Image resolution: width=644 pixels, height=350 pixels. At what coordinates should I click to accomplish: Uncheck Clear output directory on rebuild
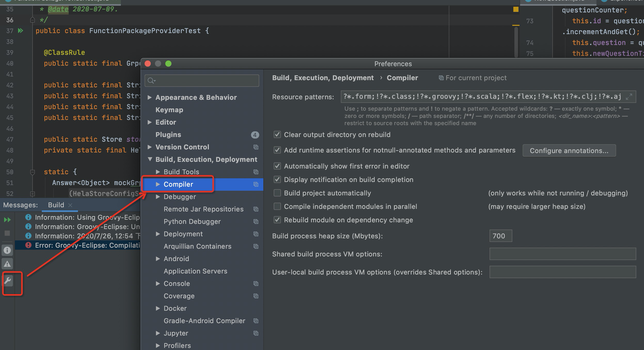(x=277, y=134)
